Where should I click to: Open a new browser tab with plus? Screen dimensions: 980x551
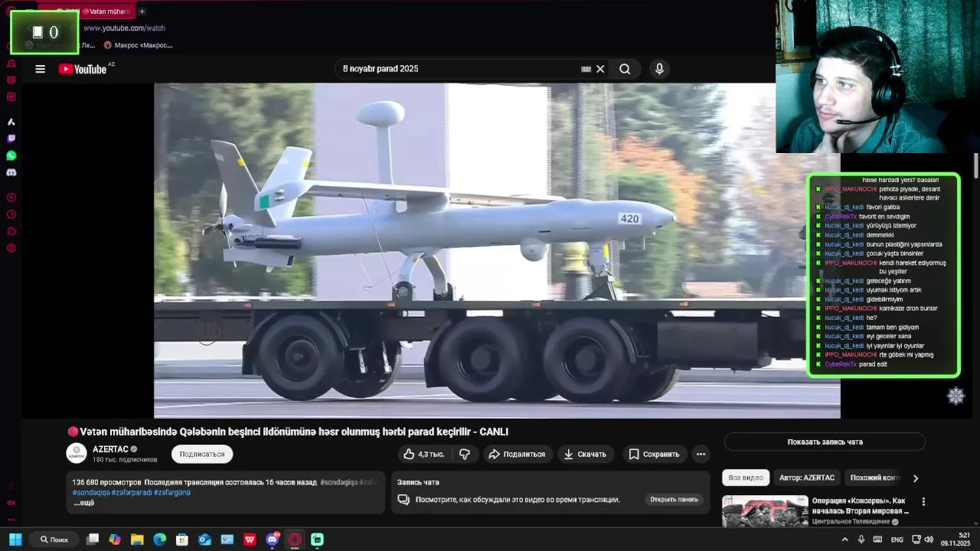[x=142, y=11]
